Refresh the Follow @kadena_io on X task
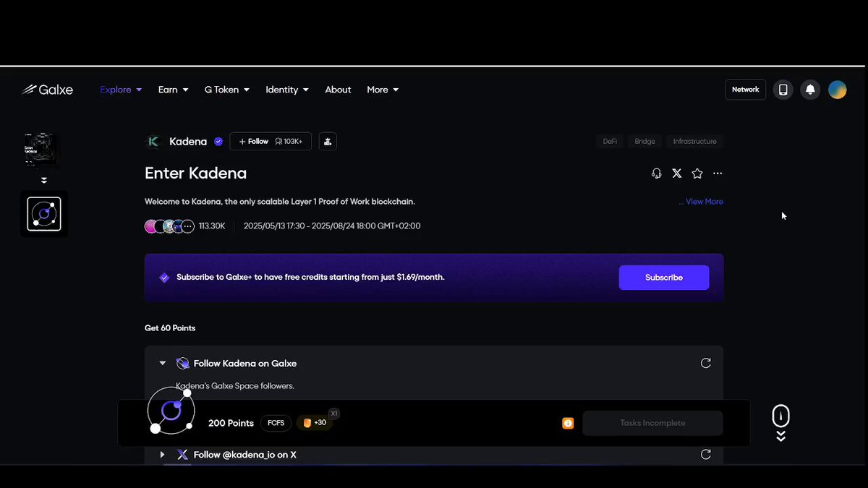 coord(706,455)
